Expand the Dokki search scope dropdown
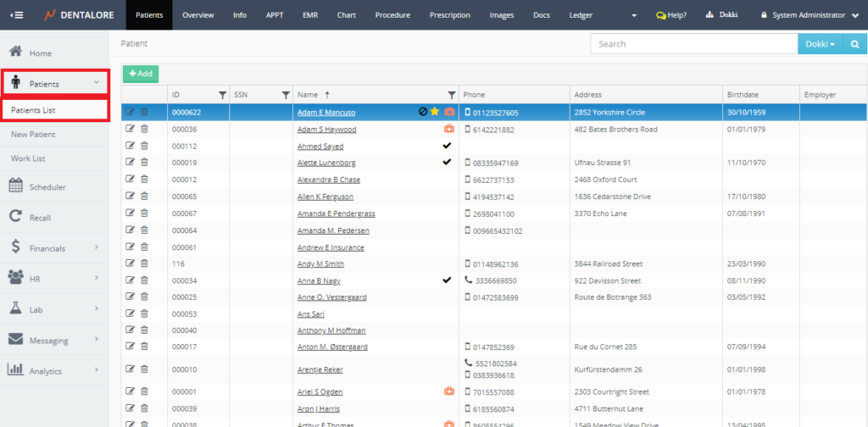 [821, 44]
